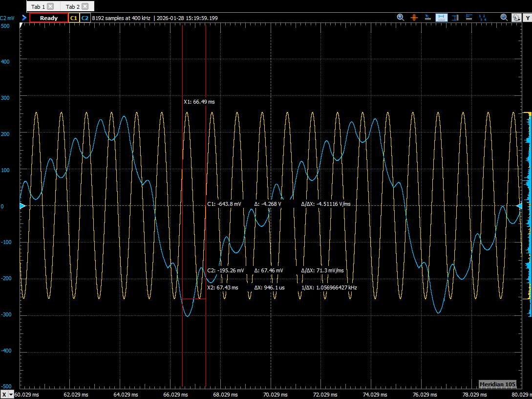Open the gear options dropdown

517,17
